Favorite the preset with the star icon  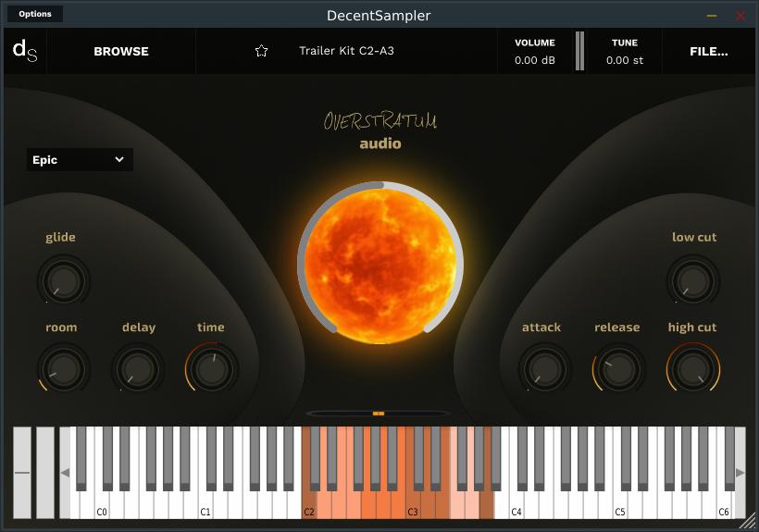(261, 51)
